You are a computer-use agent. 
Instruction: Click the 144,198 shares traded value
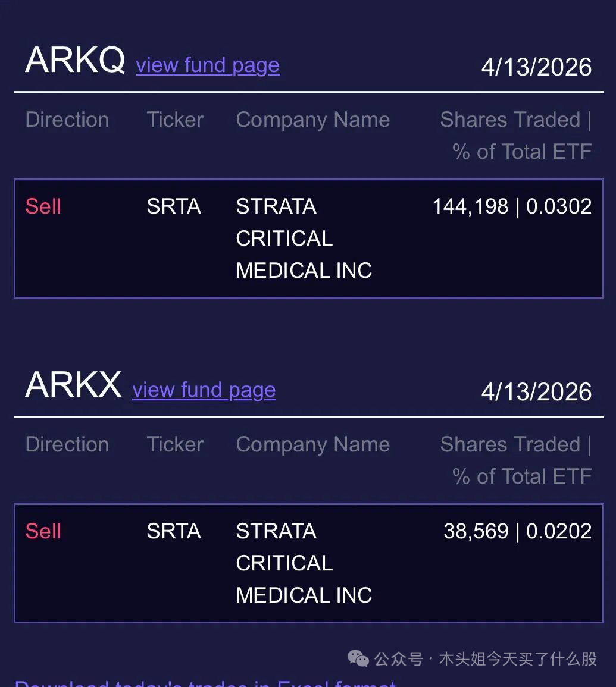[470, 206]
